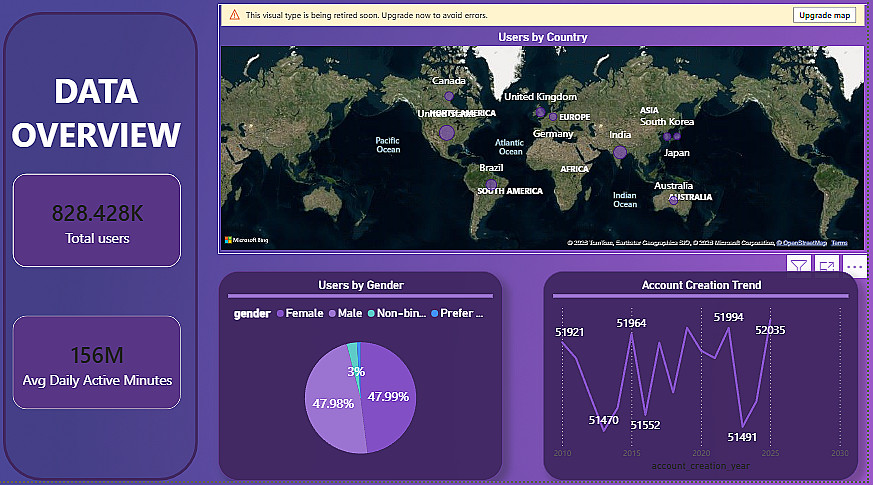Click the Avg Daily Active Minutes card
Screen dimensions: 873x485
97,362
